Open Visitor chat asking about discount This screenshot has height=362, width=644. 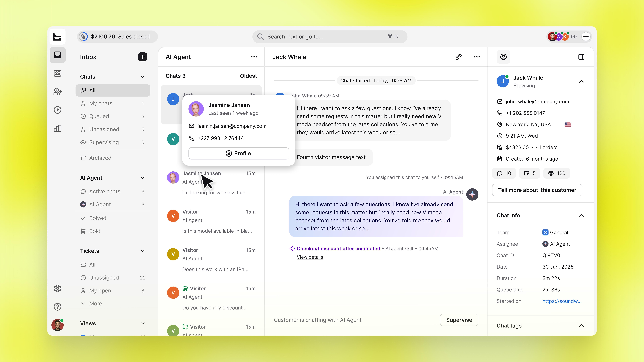pyautogui.click(x=211, y=298)
